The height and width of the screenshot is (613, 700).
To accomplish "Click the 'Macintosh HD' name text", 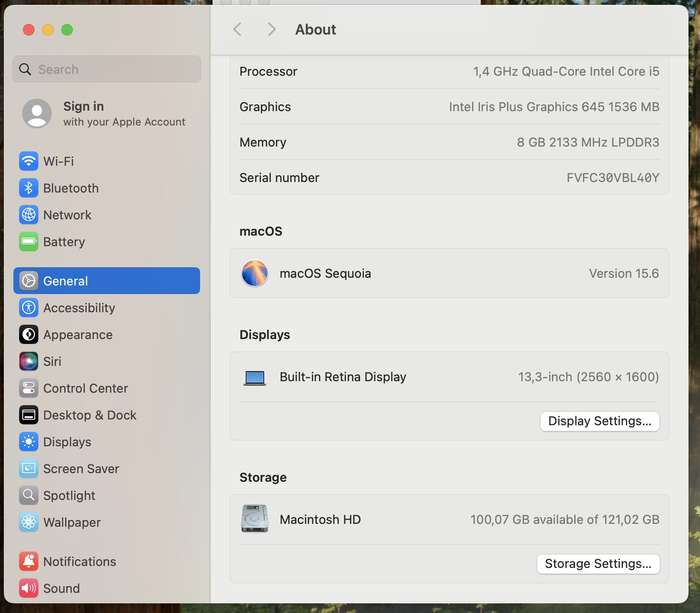I will tap(320, 519).
